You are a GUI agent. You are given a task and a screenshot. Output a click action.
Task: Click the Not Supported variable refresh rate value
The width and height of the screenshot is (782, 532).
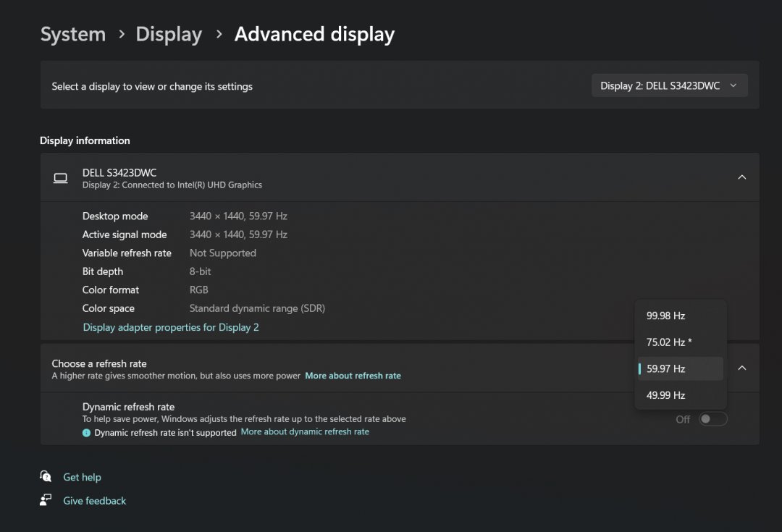tap(222, 253)
